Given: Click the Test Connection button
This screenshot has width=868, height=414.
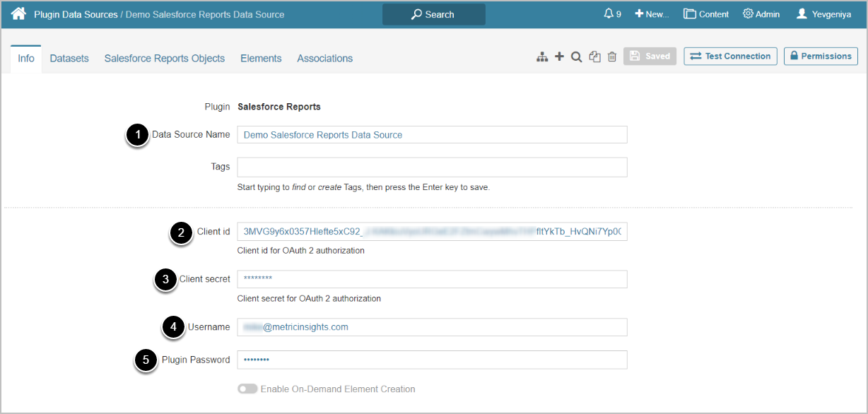Looking at the screenshot, I should (730, 57).
